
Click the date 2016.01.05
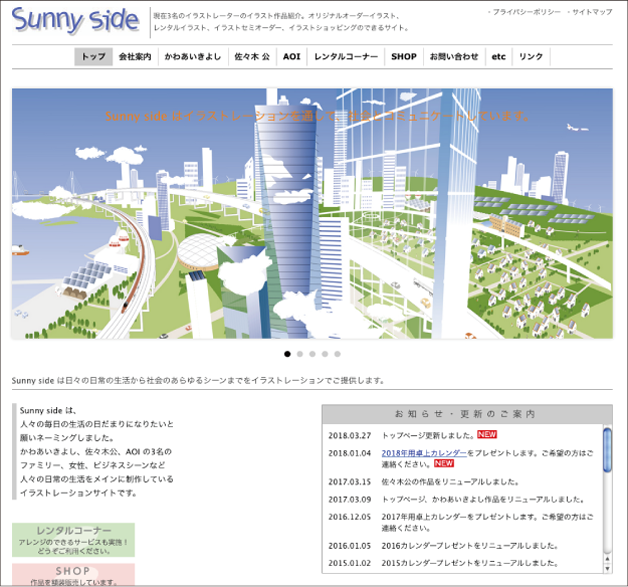(350, 546)
